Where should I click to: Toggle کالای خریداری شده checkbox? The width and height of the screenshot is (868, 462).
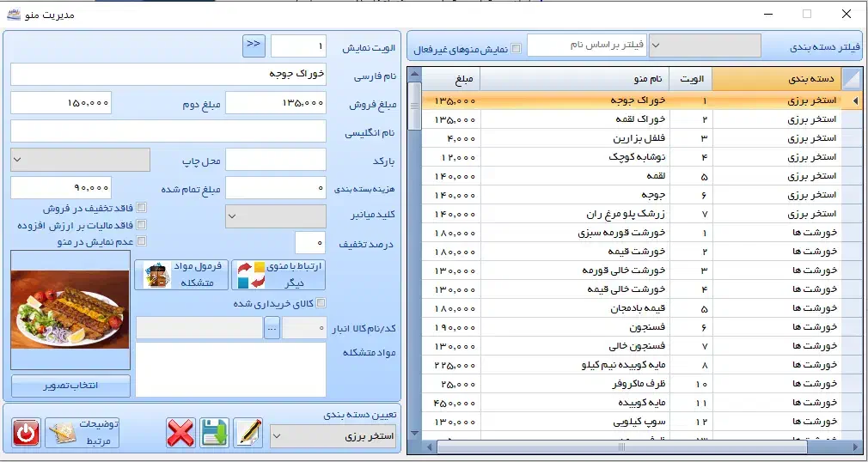click(320, 303)
